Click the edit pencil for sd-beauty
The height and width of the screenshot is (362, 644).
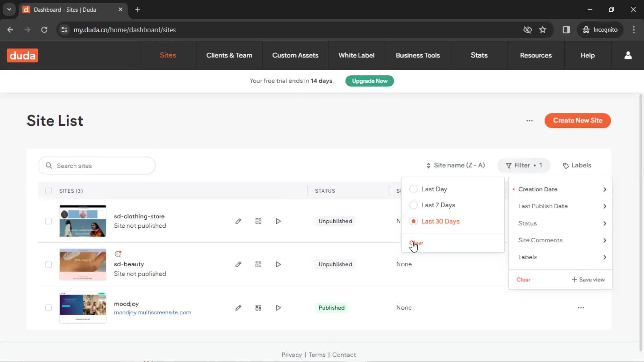tap(238, 264)
